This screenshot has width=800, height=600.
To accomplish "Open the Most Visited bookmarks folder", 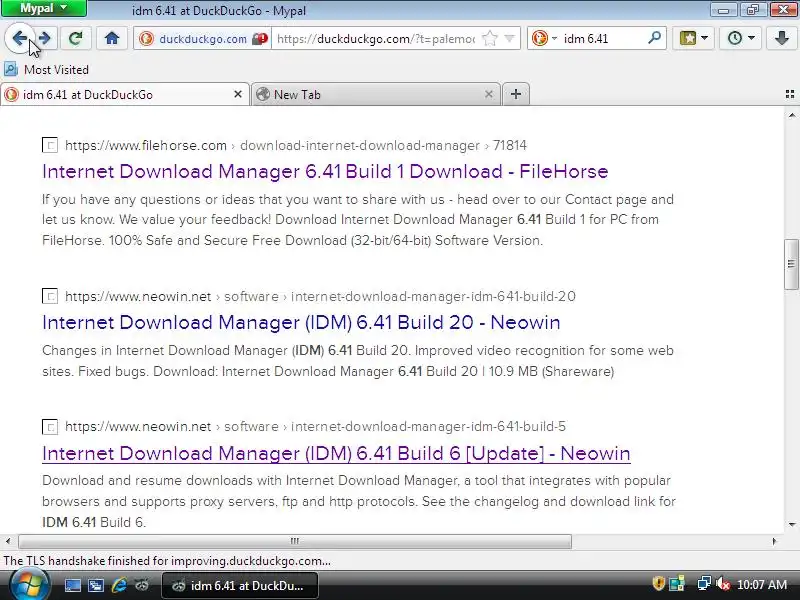I will (x=47, y=69).
